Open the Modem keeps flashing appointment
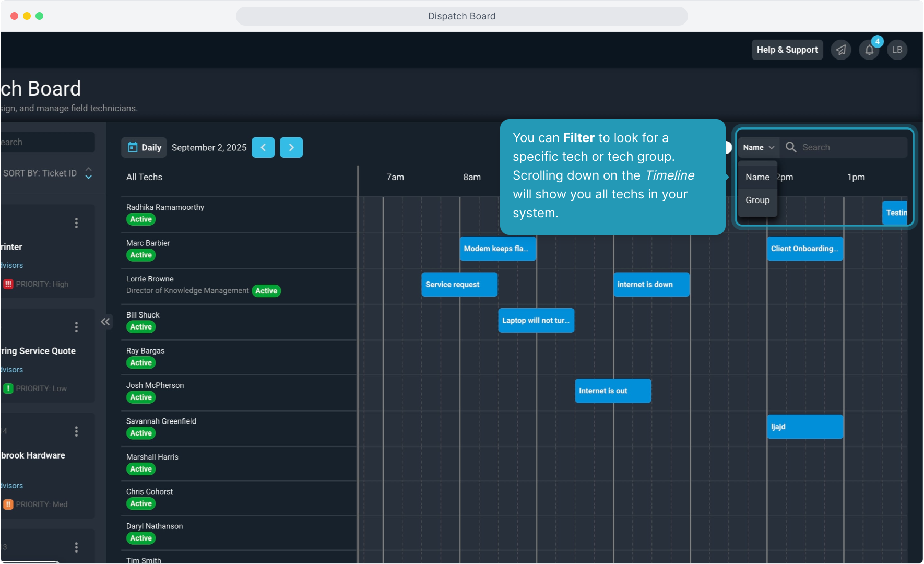This screenshot has width=924, height=564. (497, 249)
